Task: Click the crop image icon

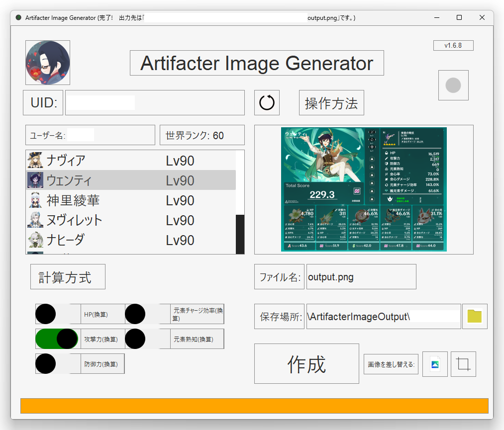Action: tap(463, 364)
